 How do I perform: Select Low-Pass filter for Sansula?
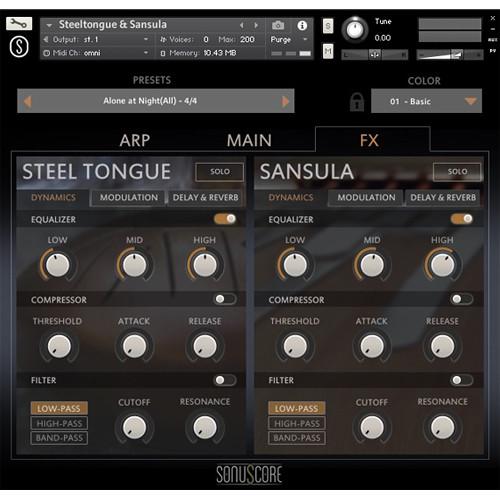click(x=297, y=408)
